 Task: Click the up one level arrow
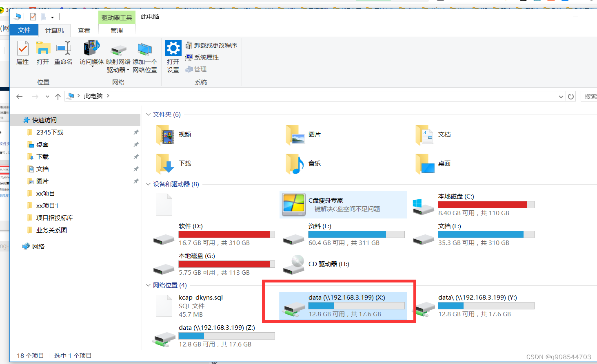[58, 97]
